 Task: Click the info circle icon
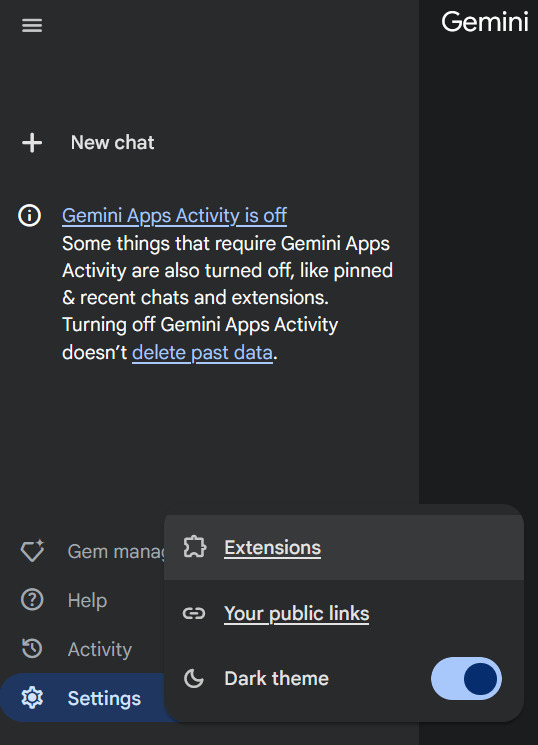tap(29, 215)
